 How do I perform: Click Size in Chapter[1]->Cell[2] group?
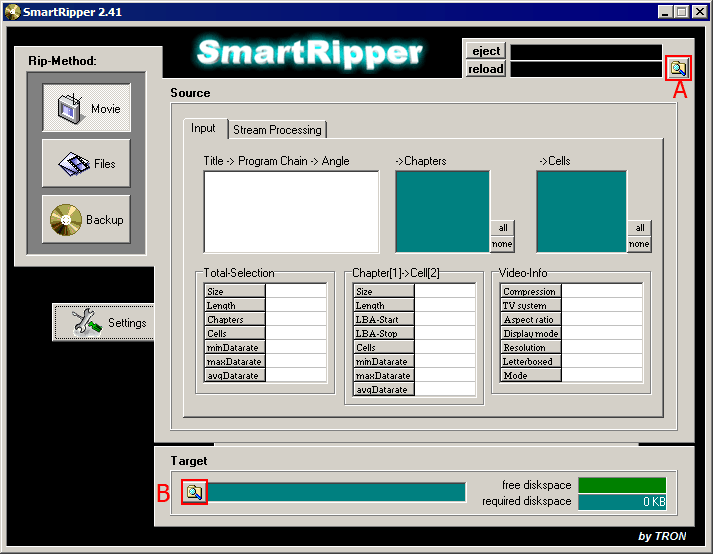point(414,291)
